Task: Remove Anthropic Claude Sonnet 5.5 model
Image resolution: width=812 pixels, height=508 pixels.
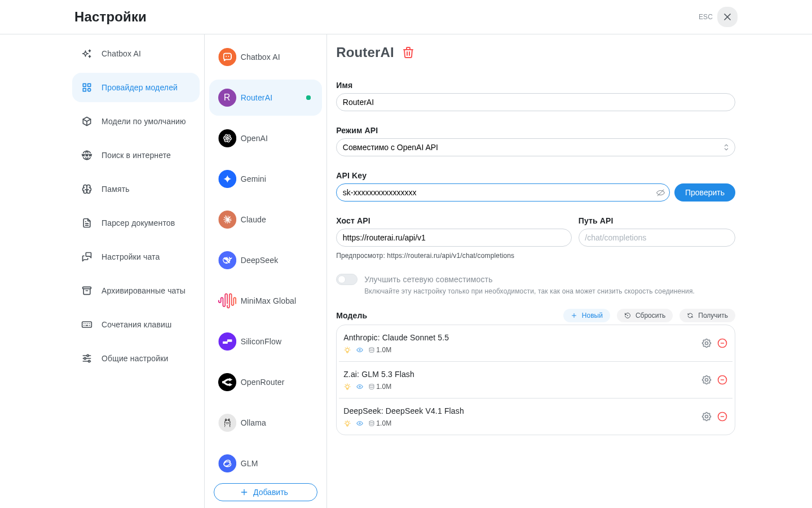Action: [722, 343]
